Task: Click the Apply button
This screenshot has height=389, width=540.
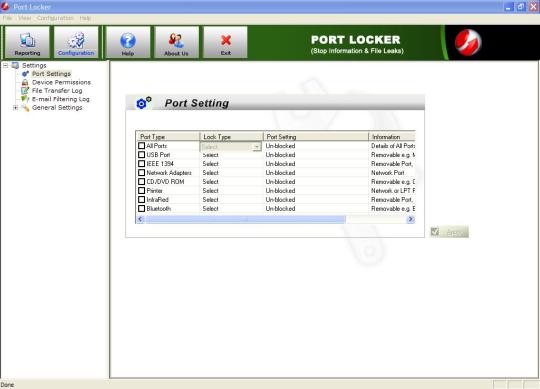Action: pos(449,232)
